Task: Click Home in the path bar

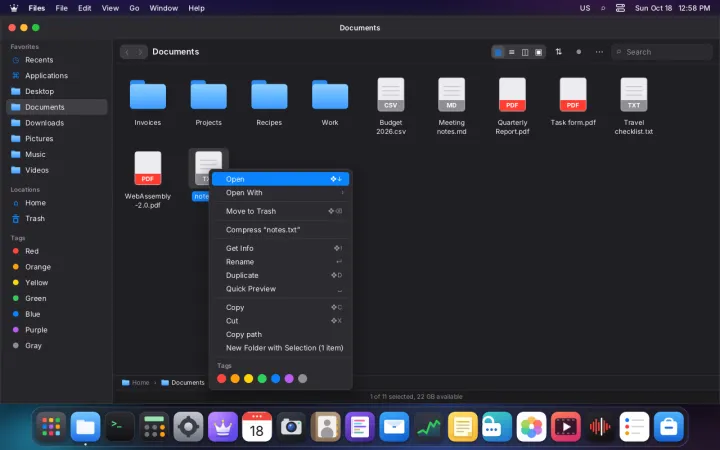Action: click(x=135, y=382)
